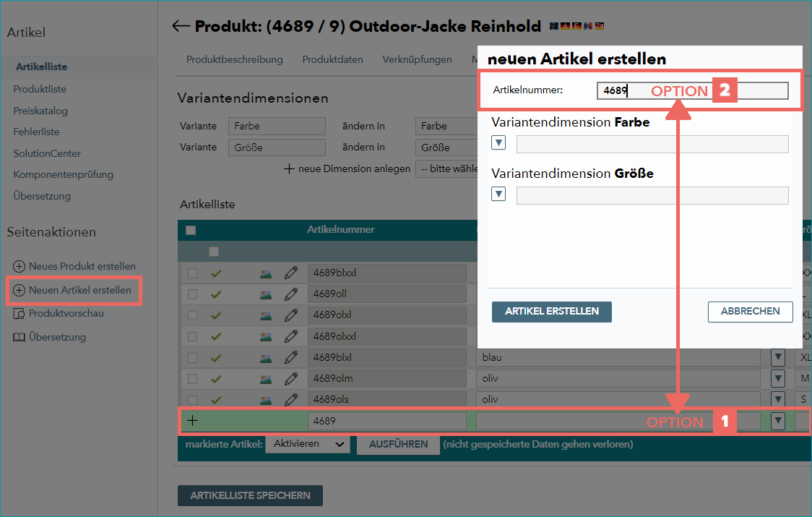Switch to Produktdaten tab
The image size is (812, 517).
[332, 59]
